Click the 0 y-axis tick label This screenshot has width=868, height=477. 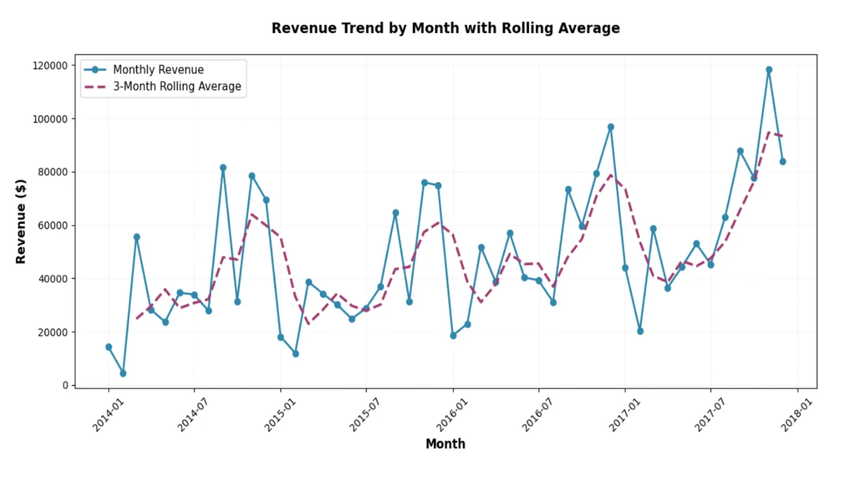click(66, 386)
